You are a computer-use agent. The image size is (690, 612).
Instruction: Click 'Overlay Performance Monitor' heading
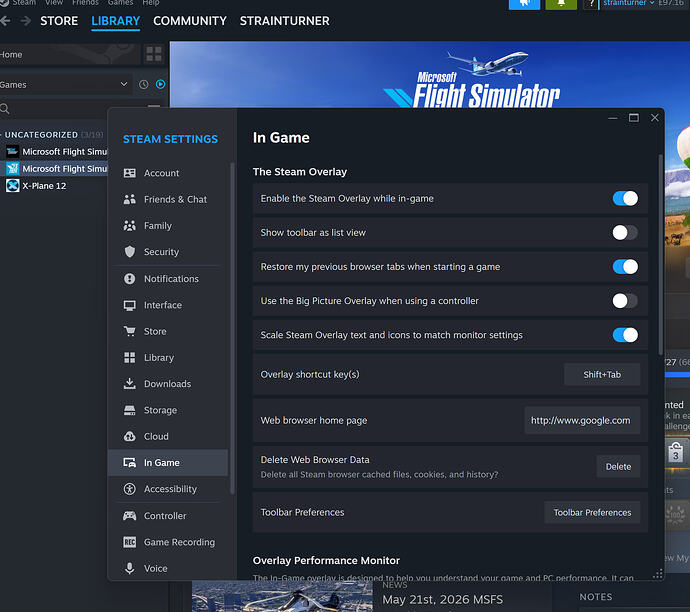[326, 561]
